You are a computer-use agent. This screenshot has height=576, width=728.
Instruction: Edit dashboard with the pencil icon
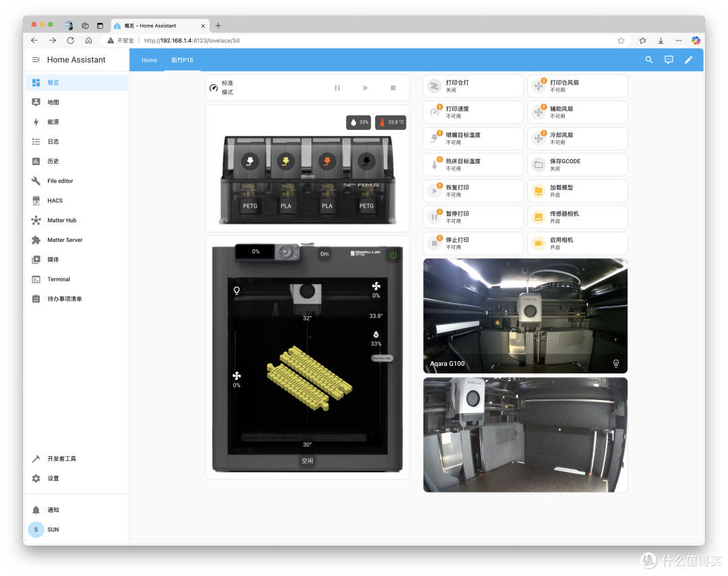[x=688, y=59]
